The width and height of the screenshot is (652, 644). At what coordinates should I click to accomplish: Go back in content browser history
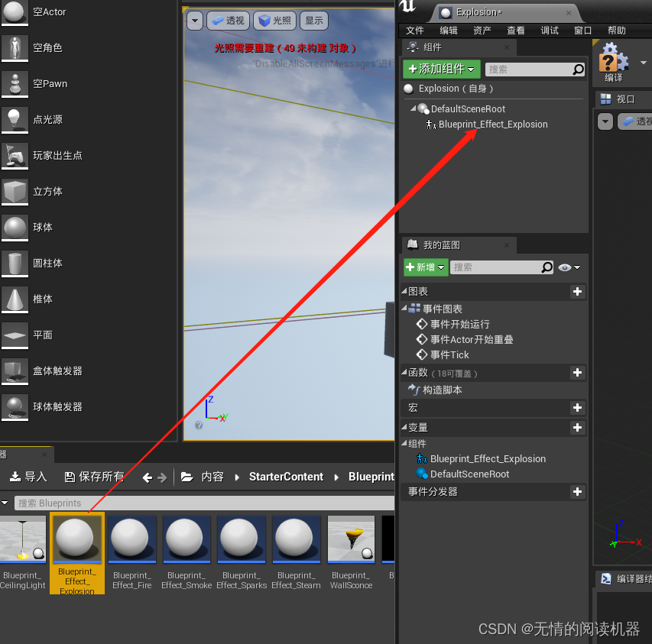point(148,477)
